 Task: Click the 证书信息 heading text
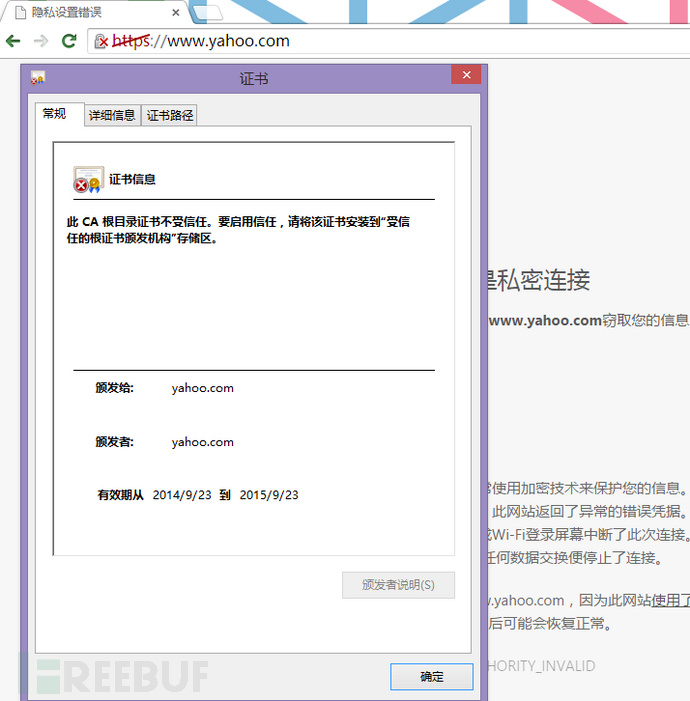pyautogui.click(x=132, y=179)
